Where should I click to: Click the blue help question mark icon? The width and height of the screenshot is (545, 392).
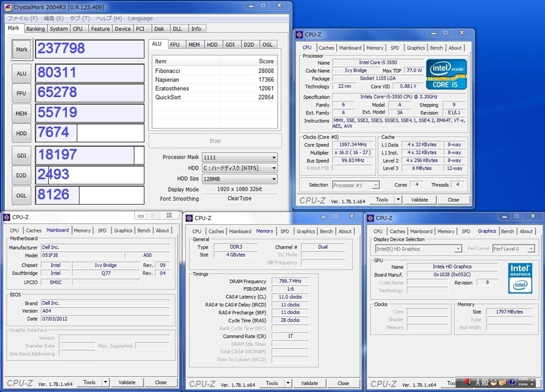tap(512, 382)
